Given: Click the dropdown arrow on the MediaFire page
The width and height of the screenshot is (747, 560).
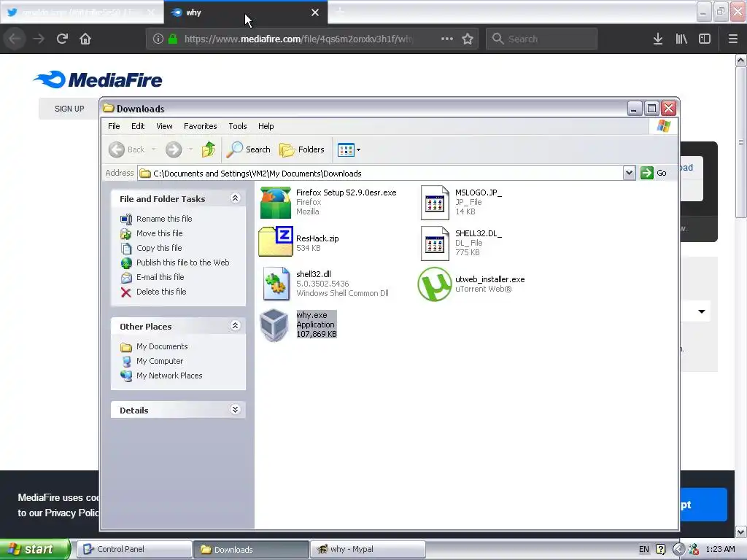Looking at the screenshot, I should [x=701, y=311].
